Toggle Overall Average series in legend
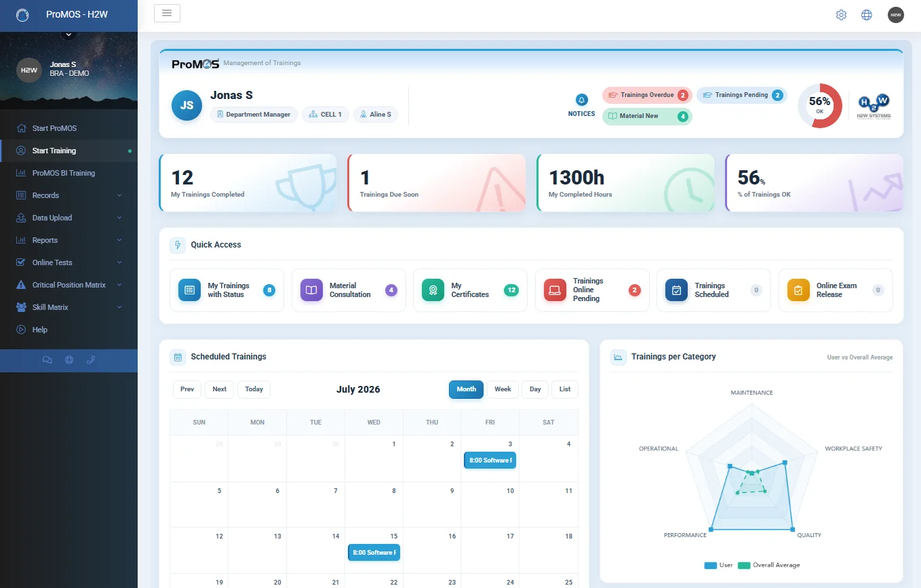The width and height of the screenshot is (921, 588). (x=769, y=565)
